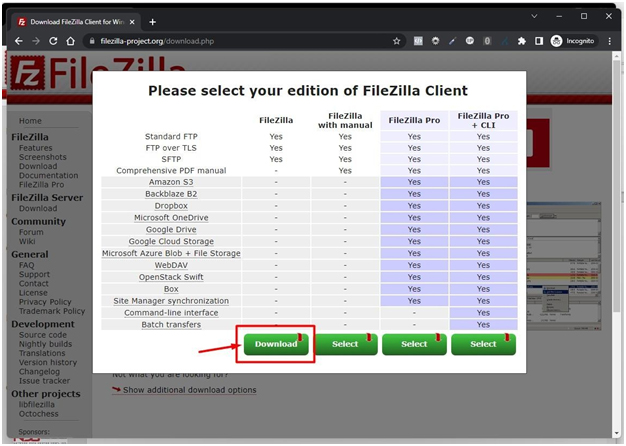
Task: Go to the browser home icon
Action: (x=71, y=41)
